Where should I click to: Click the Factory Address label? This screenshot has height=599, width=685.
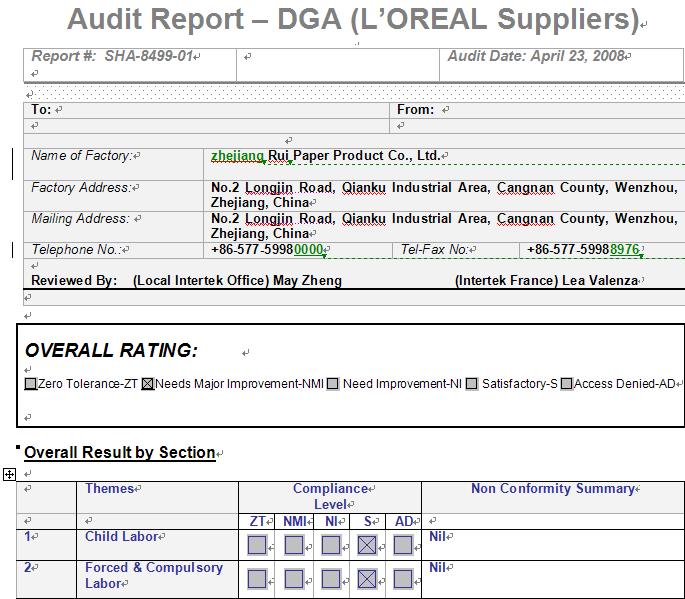click(x=81, y=188)
